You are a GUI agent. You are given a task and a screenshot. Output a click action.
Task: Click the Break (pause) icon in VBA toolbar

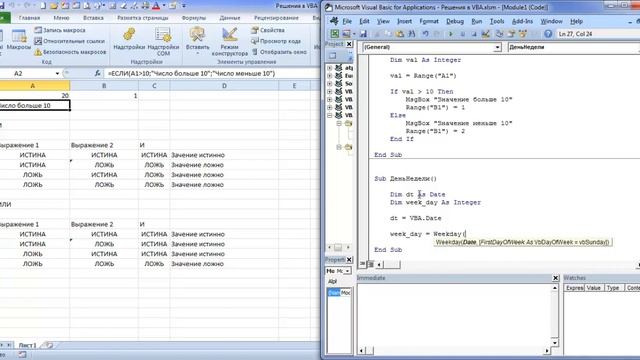pos(462,34)
